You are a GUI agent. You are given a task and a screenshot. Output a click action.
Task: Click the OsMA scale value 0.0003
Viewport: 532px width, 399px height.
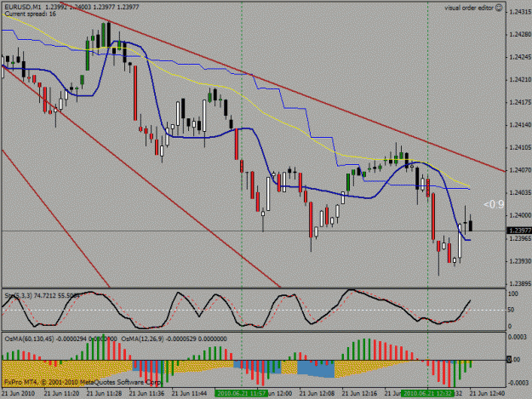coord(518,337)
